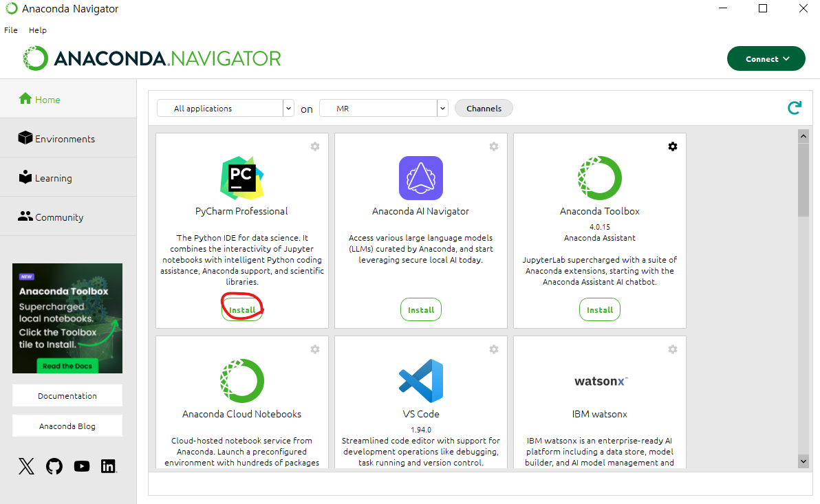This screenshot has height=504, width=820.
Task: Click the scrollbar down arrow
Action: click(x=803, y=461)
